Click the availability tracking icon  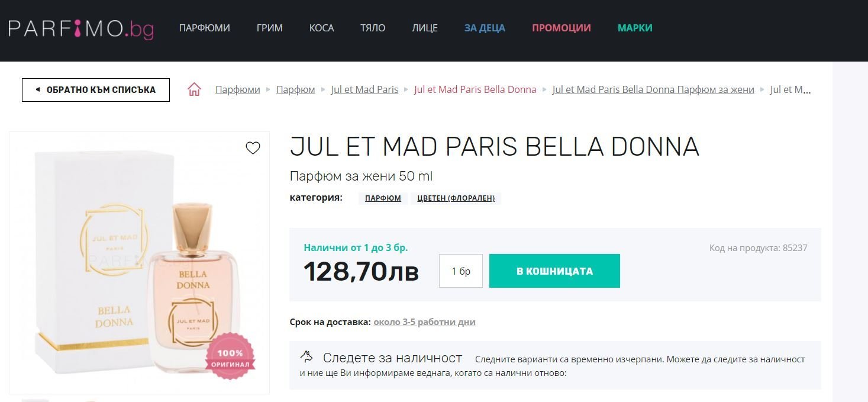point(306,357)
